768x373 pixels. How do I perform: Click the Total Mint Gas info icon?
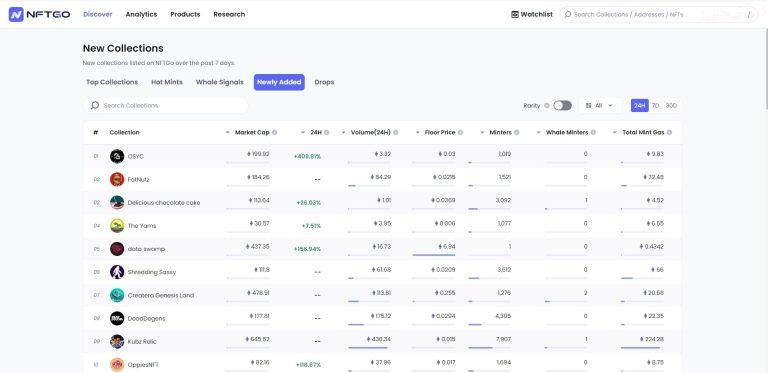[x=670, y=133]
